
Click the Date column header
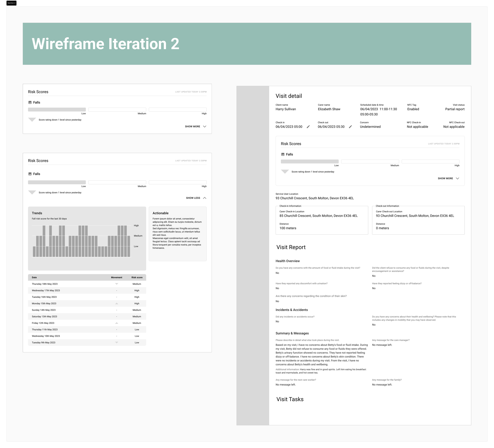(x=34, y=277)
